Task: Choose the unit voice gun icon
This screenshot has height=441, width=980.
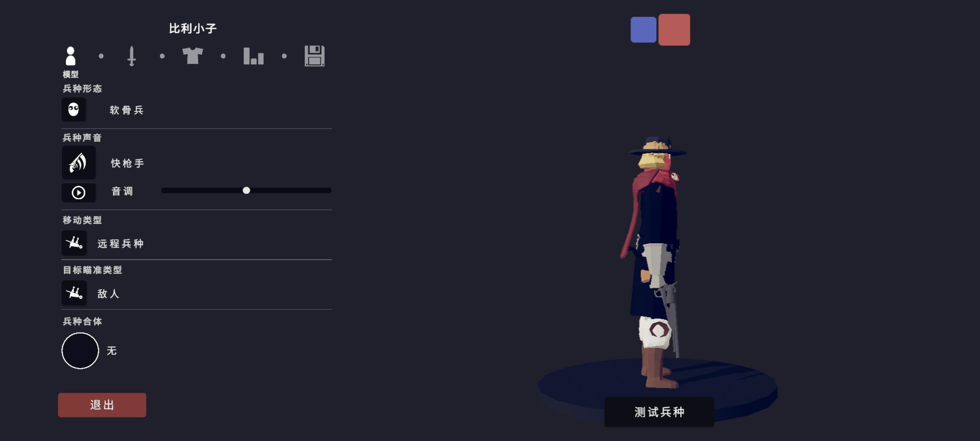Action: pos(79,163)
